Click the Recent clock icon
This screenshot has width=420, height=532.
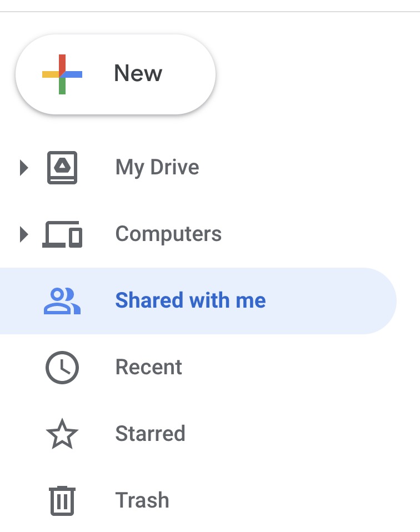pos(62,368)
